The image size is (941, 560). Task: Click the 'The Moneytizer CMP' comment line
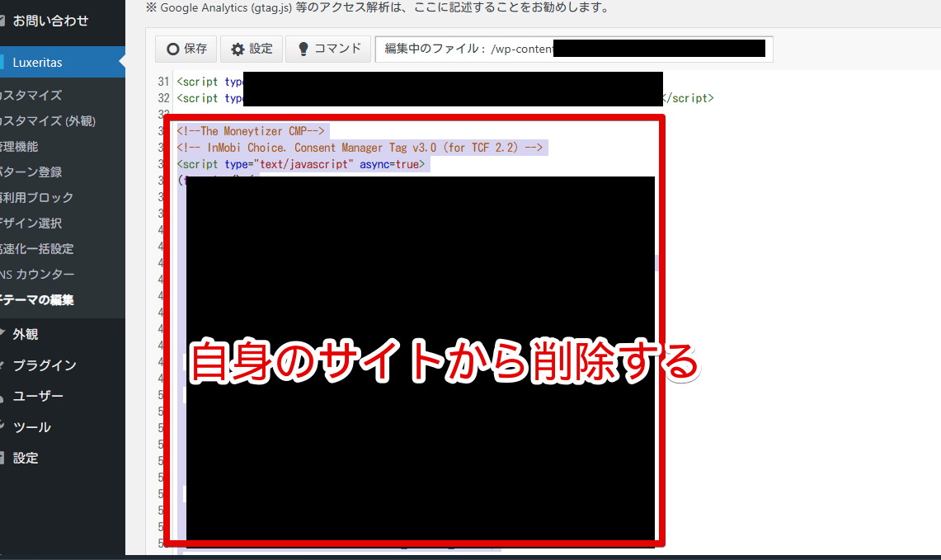click(250, 131)
